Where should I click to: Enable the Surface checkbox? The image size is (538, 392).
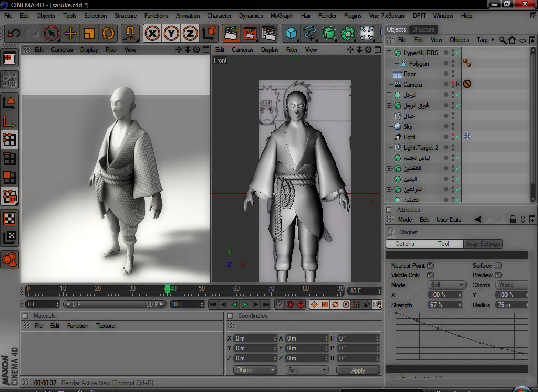click(499, 266)
